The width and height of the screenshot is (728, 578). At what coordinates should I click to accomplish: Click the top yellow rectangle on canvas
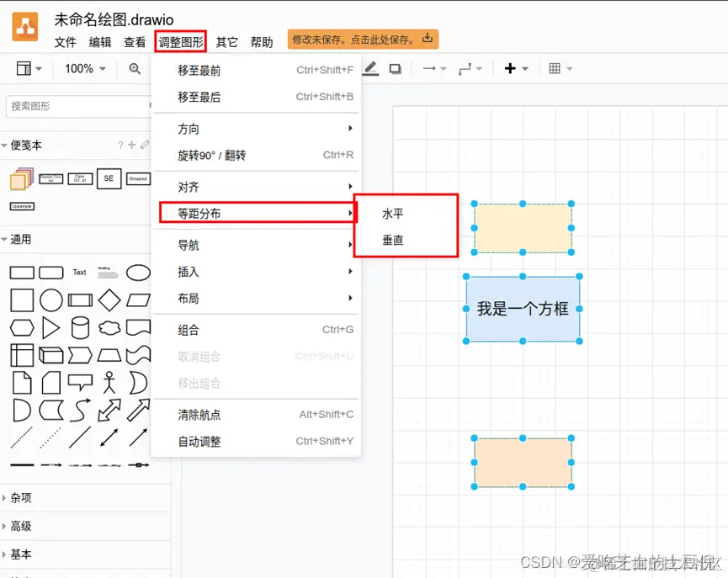[x=523, y=228]
